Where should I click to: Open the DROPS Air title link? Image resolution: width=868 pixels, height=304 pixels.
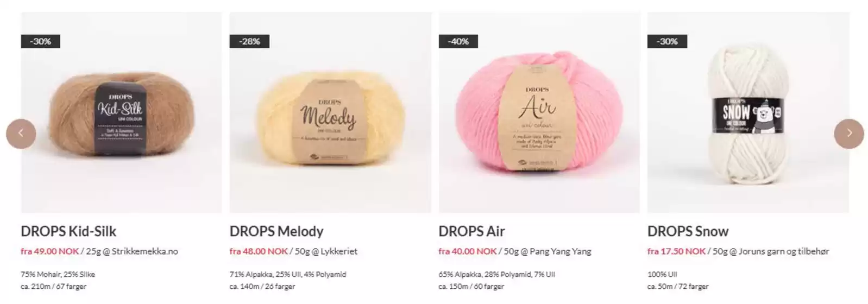(471, 231)
